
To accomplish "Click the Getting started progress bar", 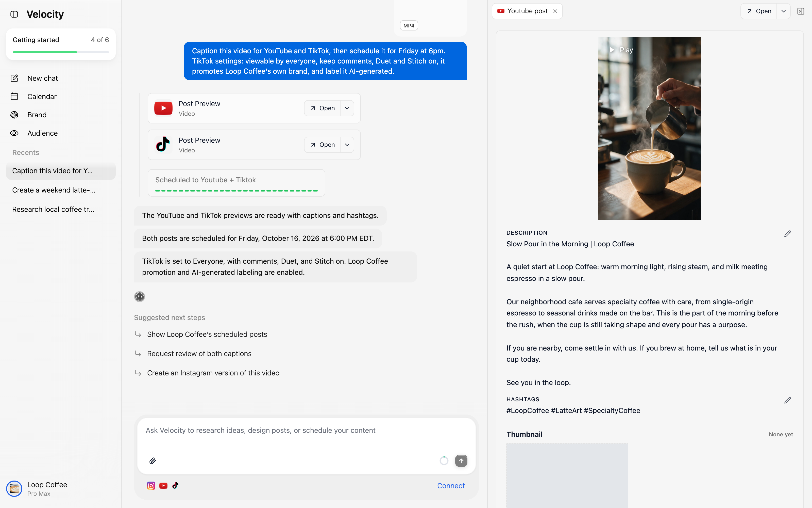I will 61,52.
